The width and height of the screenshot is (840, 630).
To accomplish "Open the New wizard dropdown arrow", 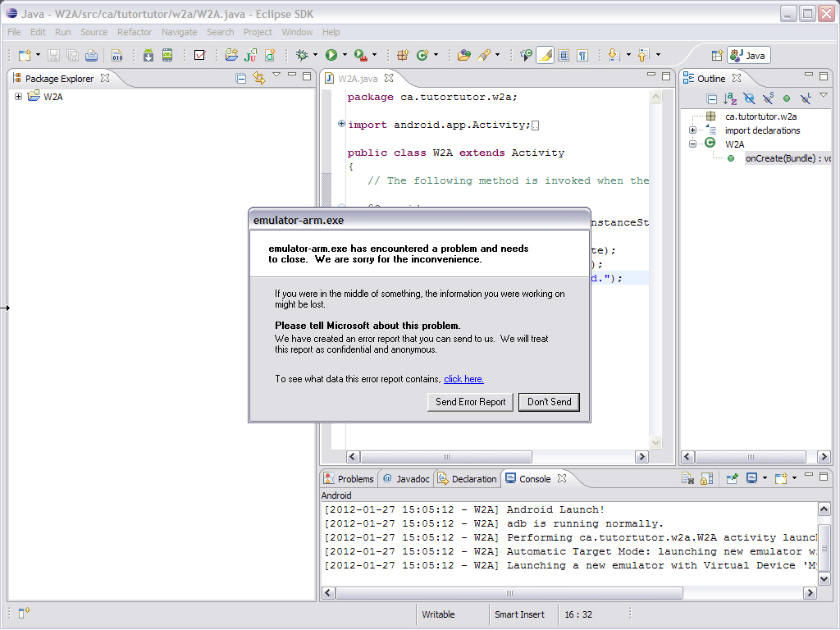I will (38, 55).
